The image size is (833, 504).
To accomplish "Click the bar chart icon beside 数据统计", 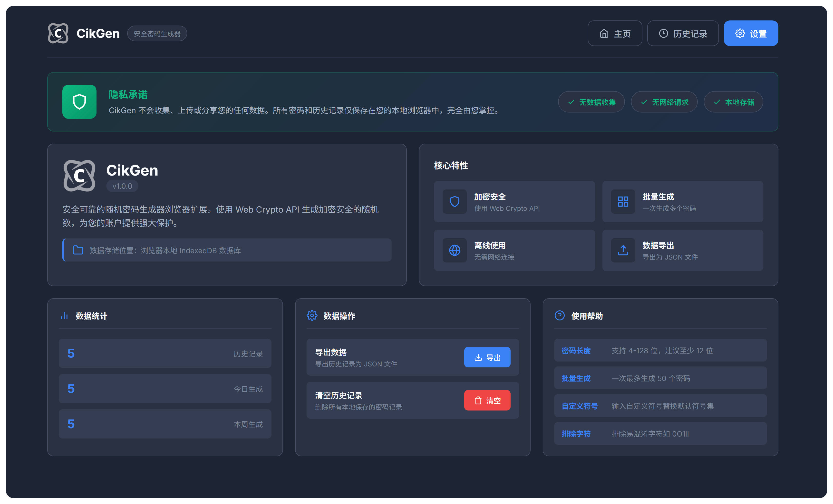I will (64, 316).
